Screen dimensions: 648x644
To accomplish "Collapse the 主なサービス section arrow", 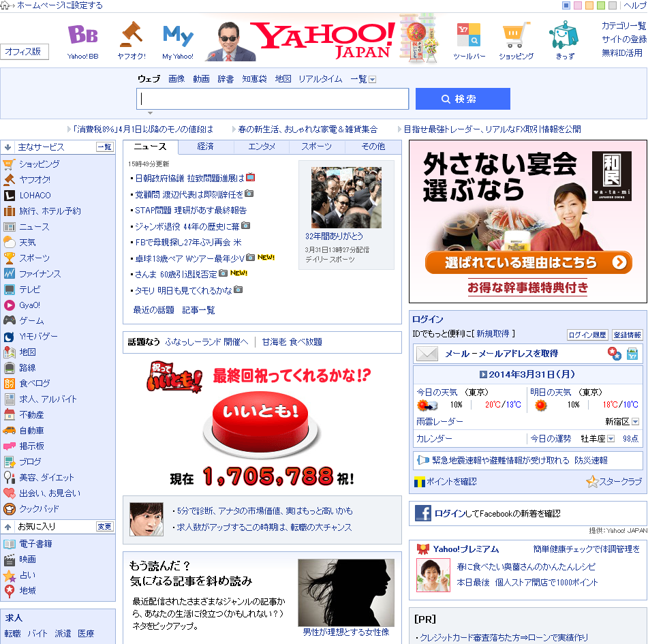I will 8,147.
